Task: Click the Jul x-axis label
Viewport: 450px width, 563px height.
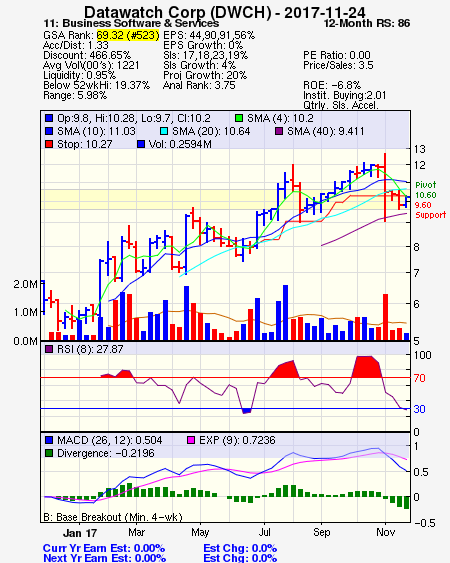Action: (x=265, y=532)
